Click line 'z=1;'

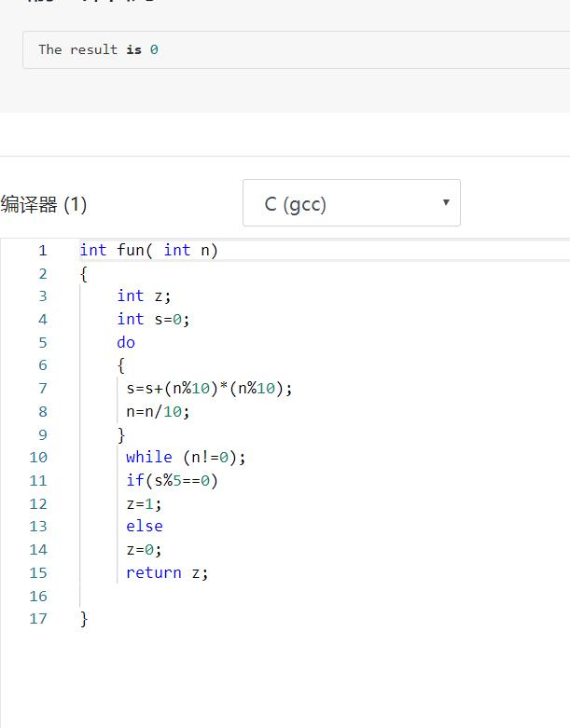(144, 503)
